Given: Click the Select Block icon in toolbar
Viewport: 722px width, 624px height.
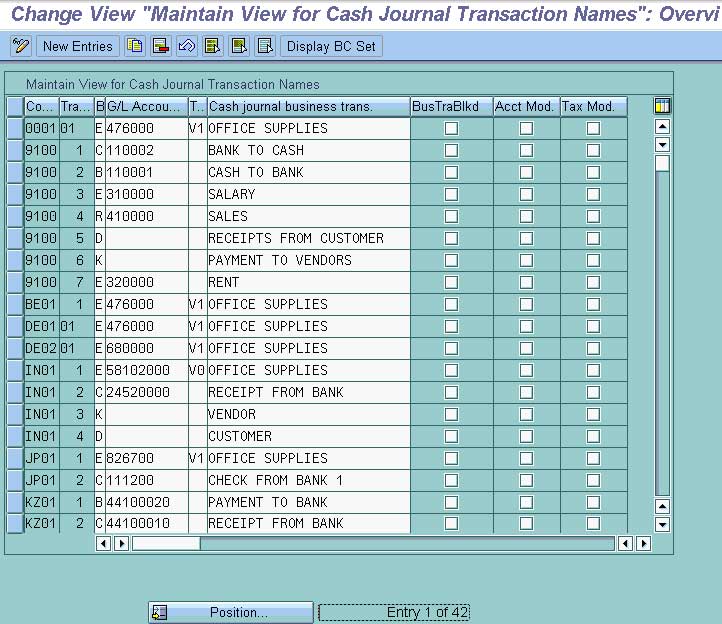Looking at the screenshot, I should click(239, 46).
